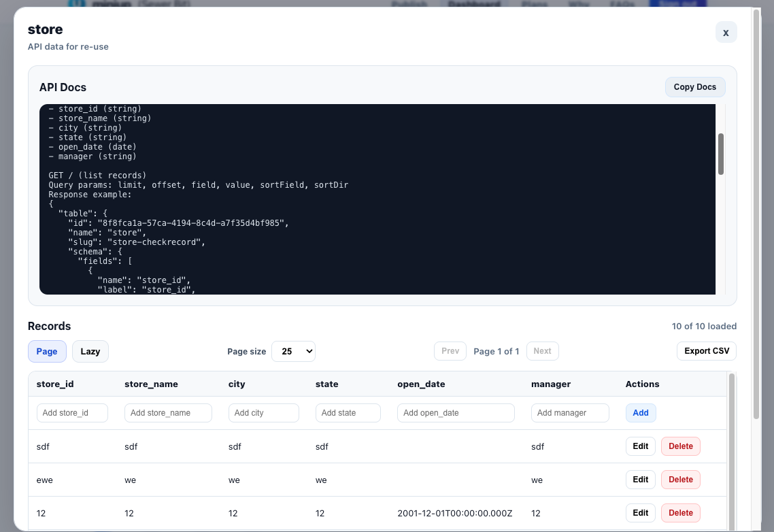Click the records table scrollbar
The image size is (774, 532).
(x=732, y=452)
